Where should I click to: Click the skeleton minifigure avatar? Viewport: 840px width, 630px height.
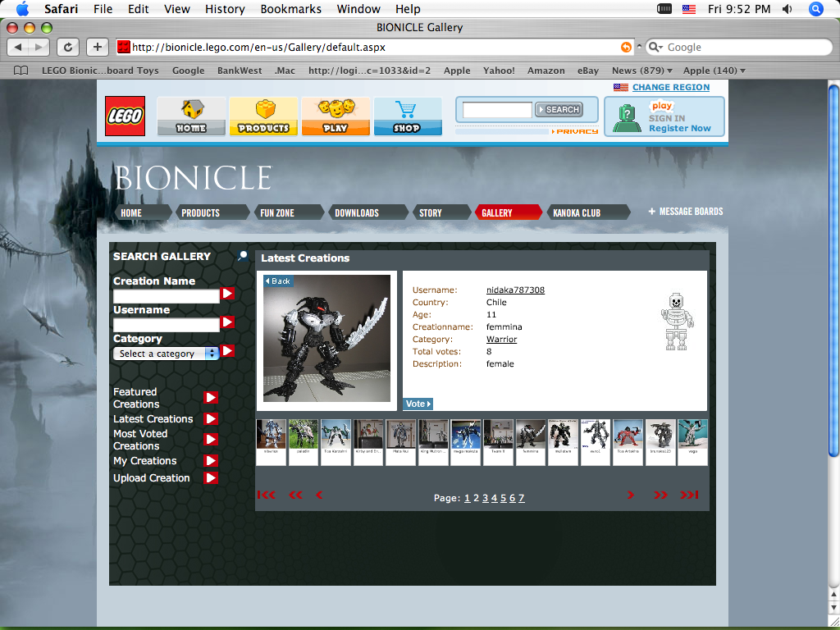tap(677, 322)
